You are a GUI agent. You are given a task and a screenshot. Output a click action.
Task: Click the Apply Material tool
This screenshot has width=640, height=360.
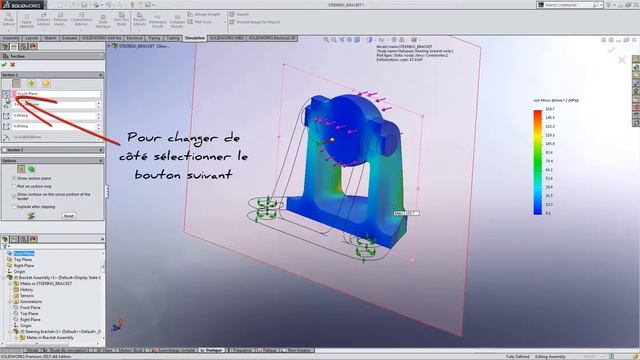coord(27,20)
